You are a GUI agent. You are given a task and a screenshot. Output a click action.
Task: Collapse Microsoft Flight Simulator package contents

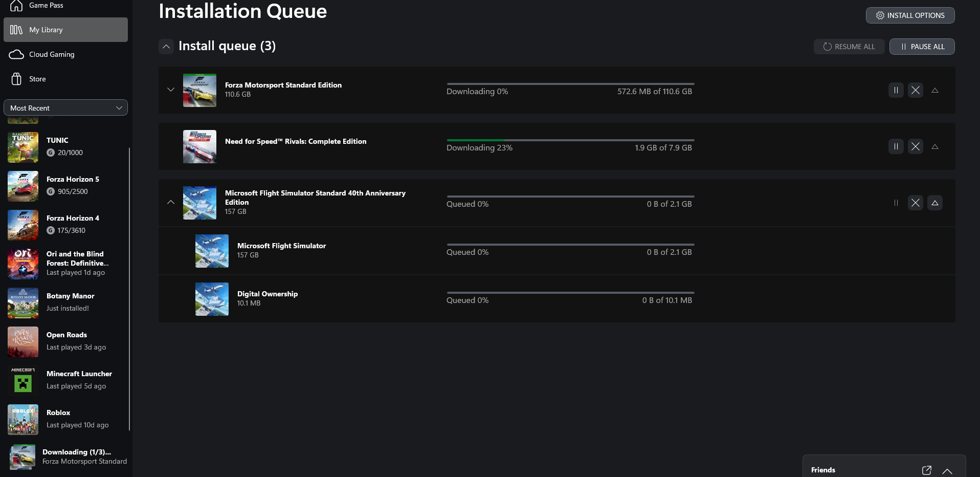coord(171,202)
